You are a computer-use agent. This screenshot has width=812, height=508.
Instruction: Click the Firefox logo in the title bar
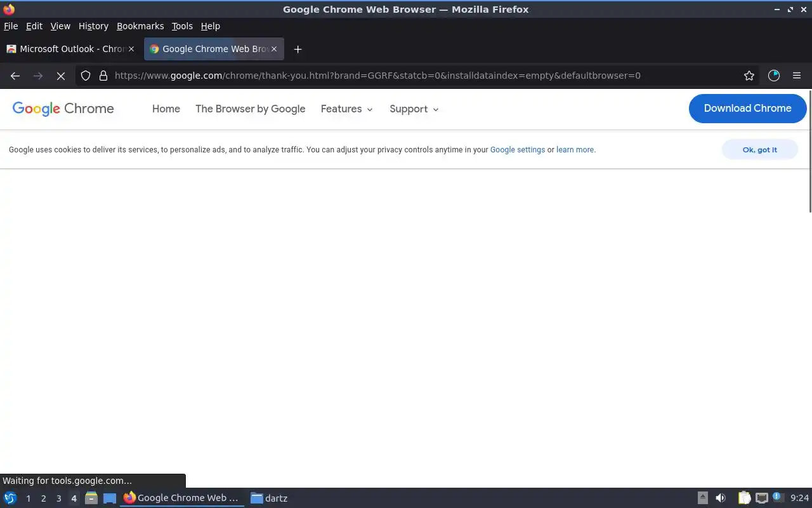click(9, 9)
